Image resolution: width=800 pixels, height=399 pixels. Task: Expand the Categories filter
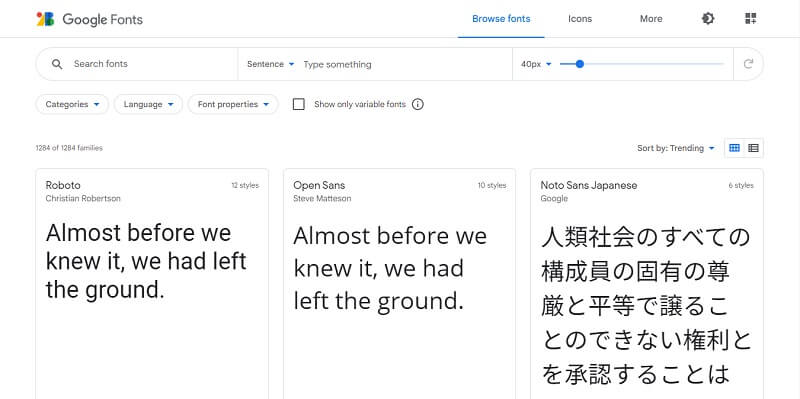[72, 105]
